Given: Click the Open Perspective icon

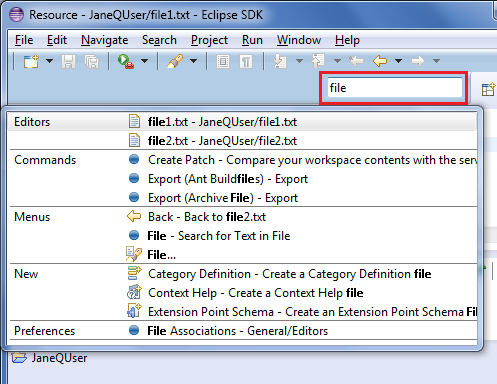Looking at the screenshot, I should [488, 89].
